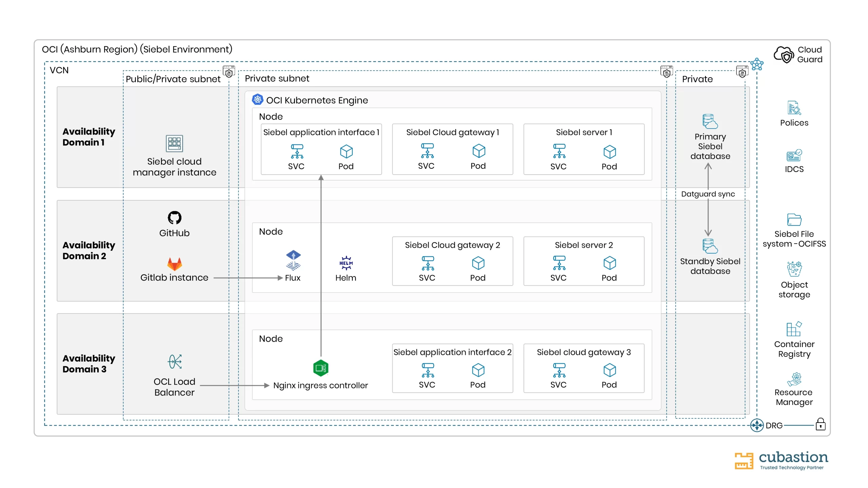The height and width of the screenshot is (488, 868).
Task: Click the Cloud Guard shield icon
Action: pos(784,55)
